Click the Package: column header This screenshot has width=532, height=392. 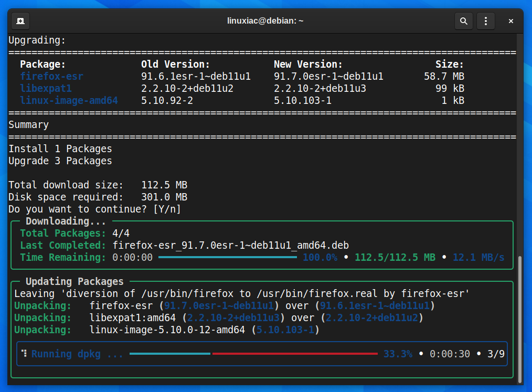pyautogui.click(x=42, y=64)
